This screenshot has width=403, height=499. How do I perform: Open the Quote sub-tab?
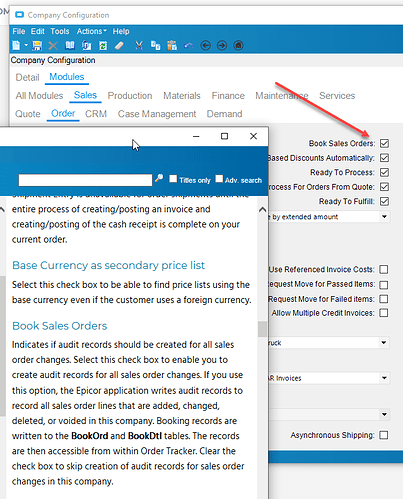click(x=28, y=114)
